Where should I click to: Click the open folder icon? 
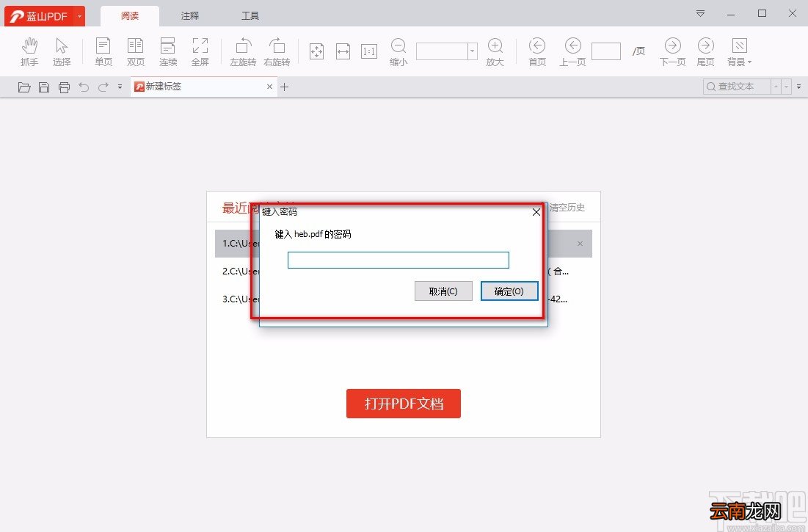[23, 87]
